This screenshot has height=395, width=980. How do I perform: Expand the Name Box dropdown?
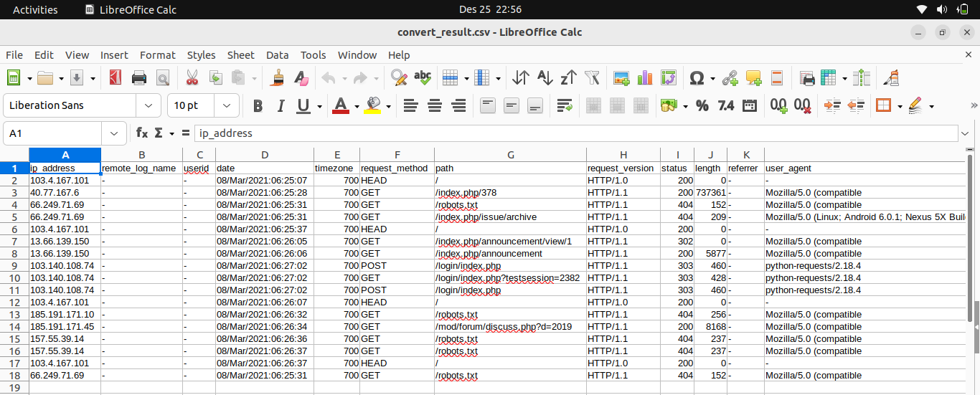[114, 133]
